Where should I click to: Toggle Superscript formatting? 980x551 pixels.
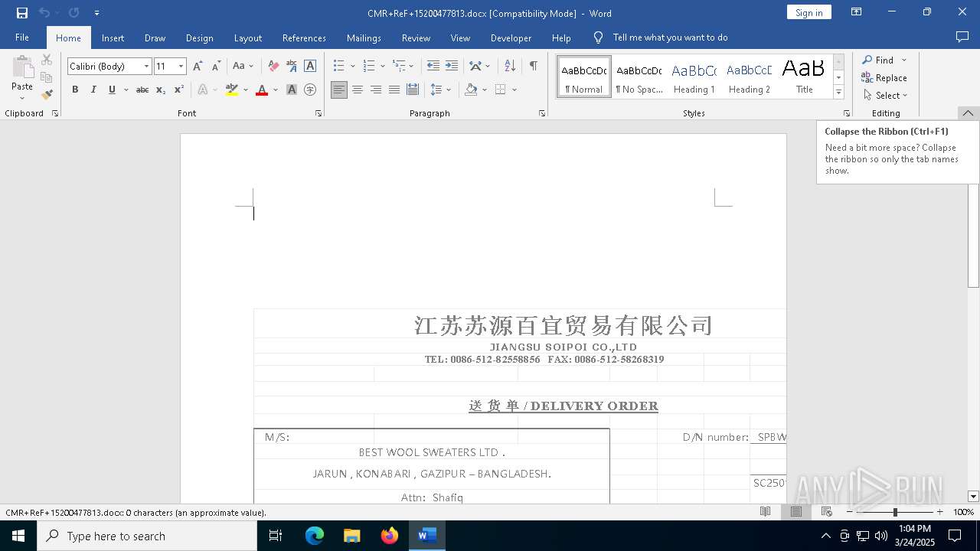tap(179, 90)
